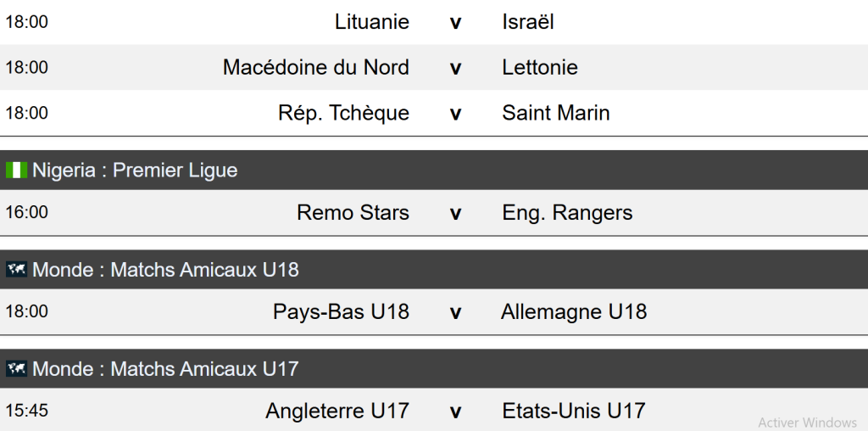Open the Monde : Matchs Amicaux U17 header
Screen dimensions: 868x431
(x=165, y=369)
